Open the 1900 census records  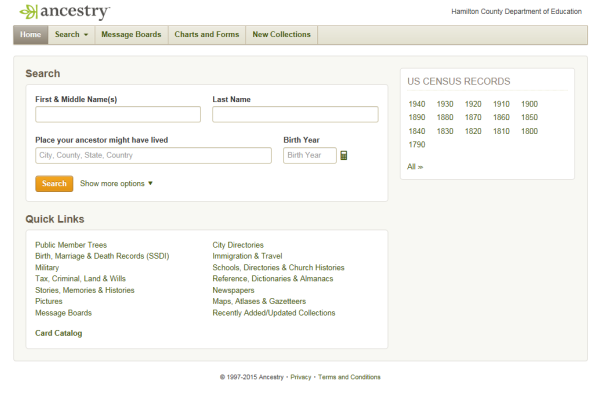click(x=530, y=104)
